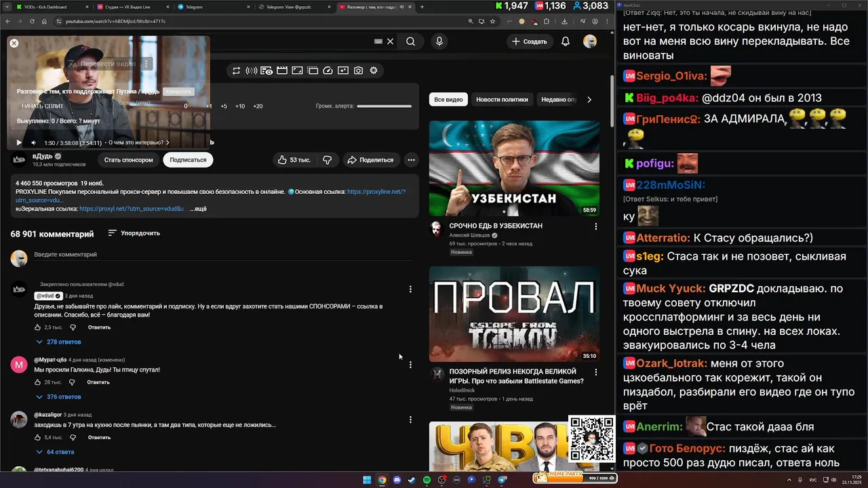Screen dimensions: 868x488
Task: Take a screenshot with the camera icon
Action: (358, 70)
